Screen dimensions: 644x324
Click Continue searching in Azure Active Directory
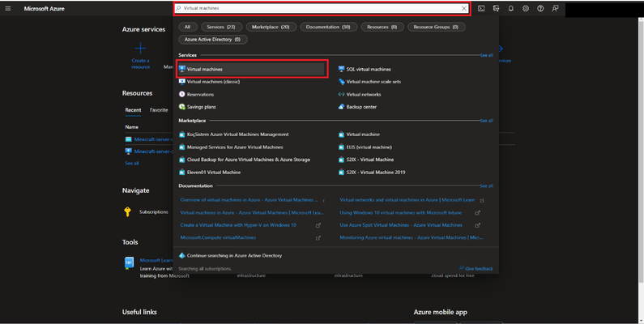234,255
